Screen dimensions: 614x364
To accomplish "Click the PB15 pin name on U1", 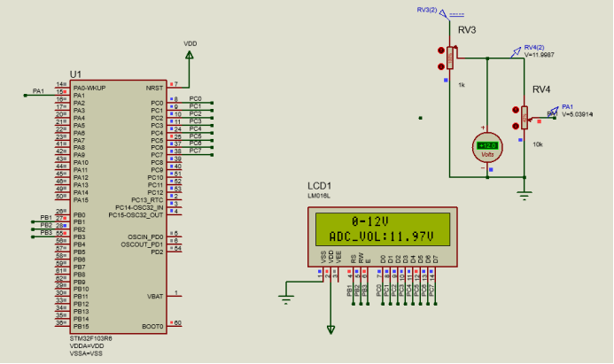I will (81, 327).
